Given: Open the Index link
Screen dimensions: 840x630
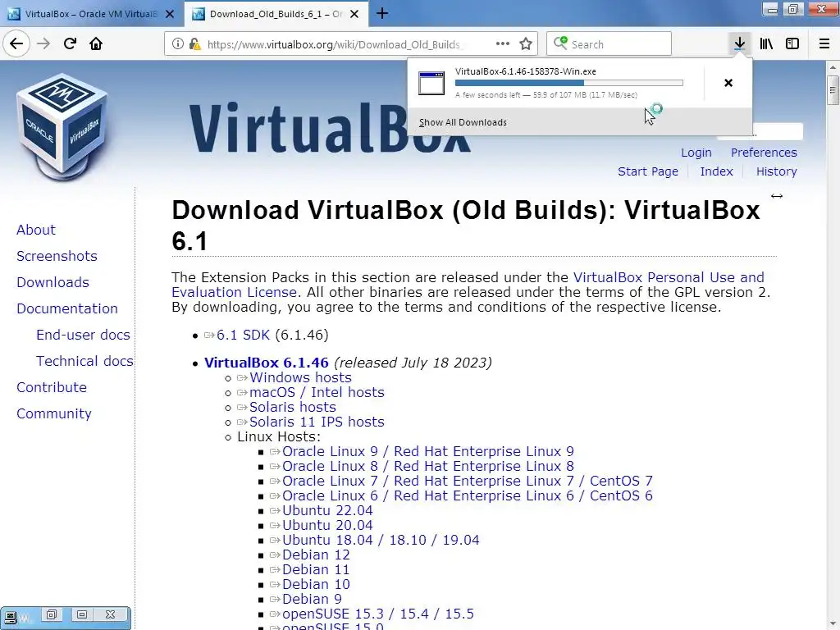Looking at the screenshot, I should coord(716,171).
